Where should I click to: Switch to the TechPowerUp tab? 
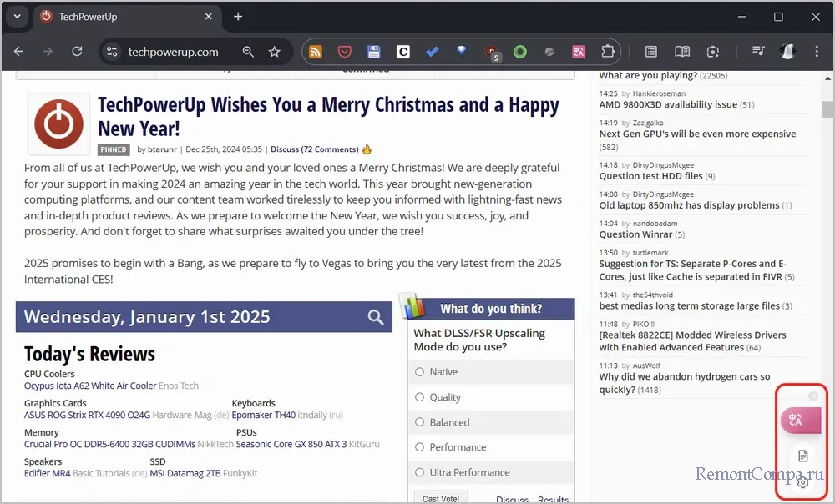[x=117, y=17]
